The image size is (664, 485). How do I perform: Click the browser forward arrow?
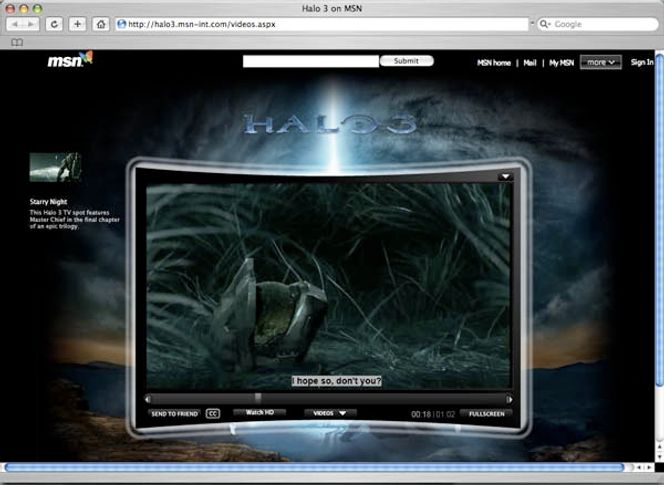pos(31,24)
